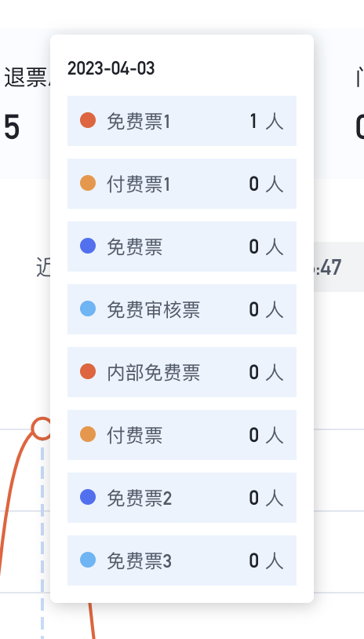Click the light blue dot beside 免费审核票

coord(88,309)
